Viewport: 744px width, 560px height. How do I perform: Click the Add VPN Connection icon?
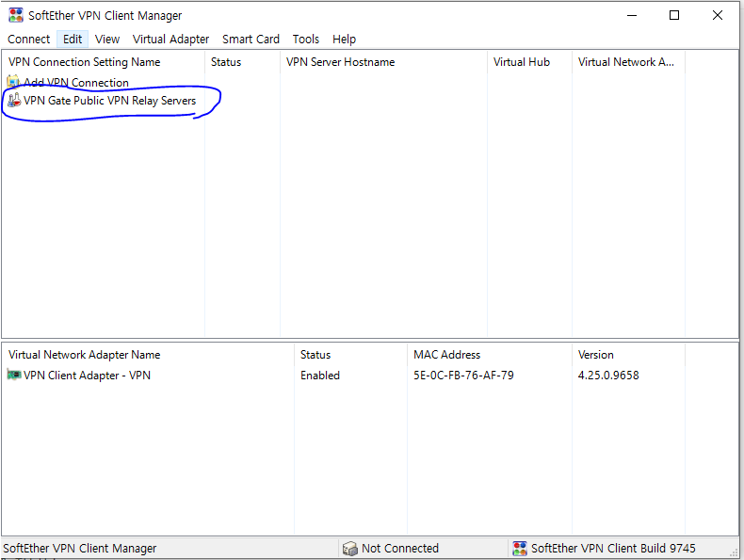[14, 82]
